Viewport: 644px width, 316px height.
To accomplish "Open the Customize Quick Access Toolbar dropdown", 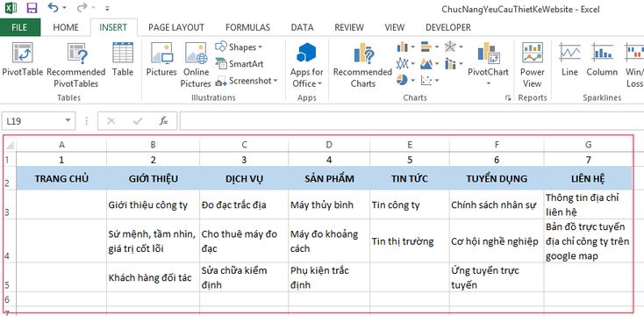I will tap(107, 8).
